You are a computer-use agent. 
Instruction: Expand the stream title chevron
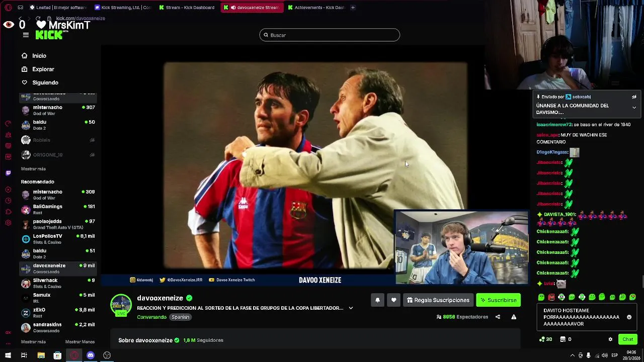tap(351, 308)
